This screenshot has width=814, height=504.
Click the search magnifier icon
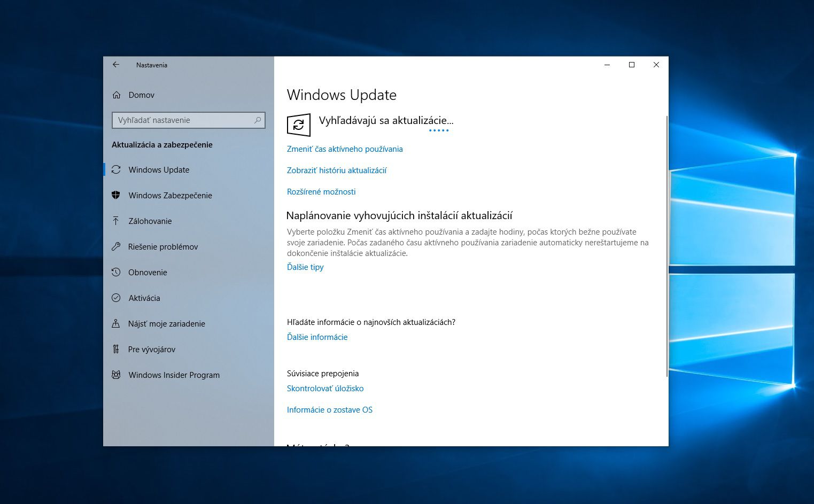(258, 120)
